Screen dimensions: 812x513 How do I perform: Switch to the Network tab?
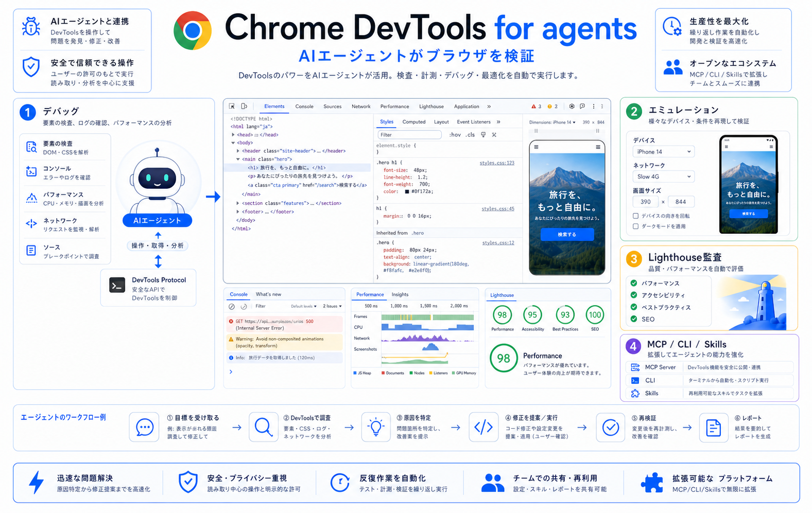[x=361, y=107]
